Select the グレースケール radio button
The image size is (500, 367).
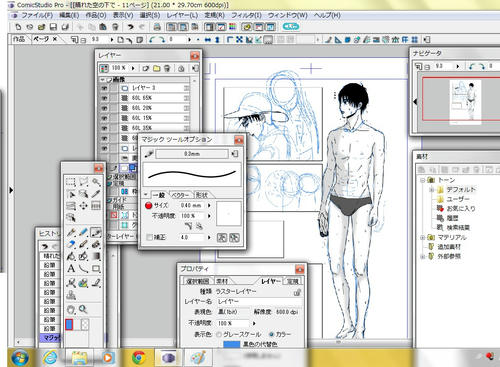tap(219, 334)
